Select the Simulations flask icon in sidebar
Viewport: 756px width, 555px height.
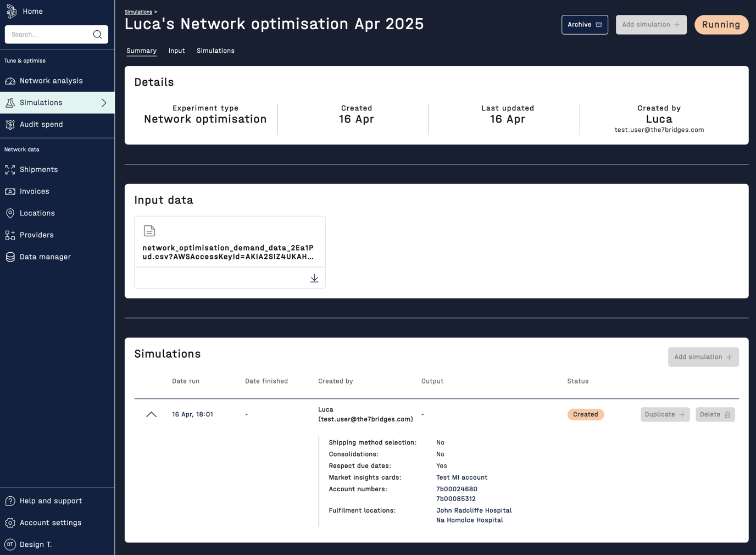[10, 102]
